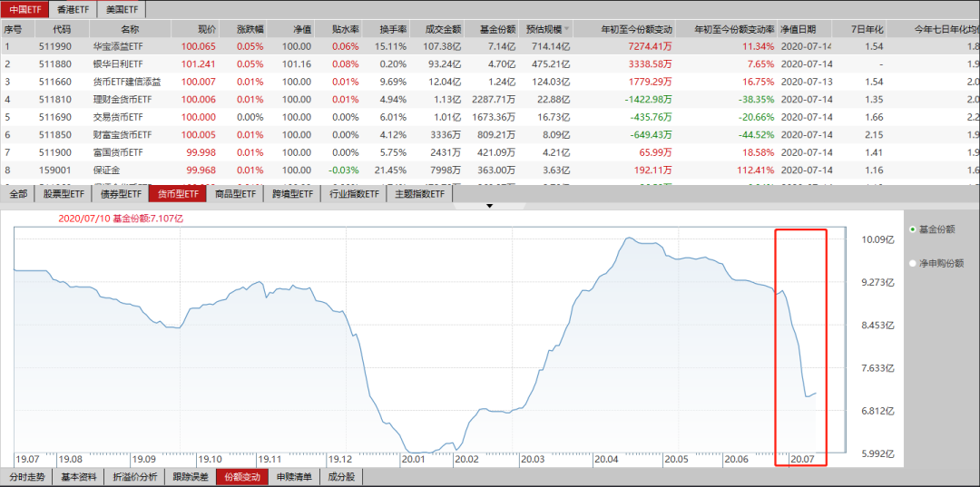Collapse panel using the black triangle divider arrow
Image resolution: width=980 pixels, height=487 pixels.
click(x=490, y=206)
